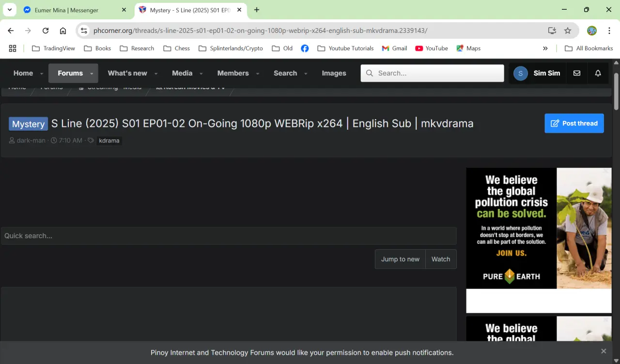Screen dimensions: 620x364
Task: Click the Post thread button
Action: click(x=574, y=123)
